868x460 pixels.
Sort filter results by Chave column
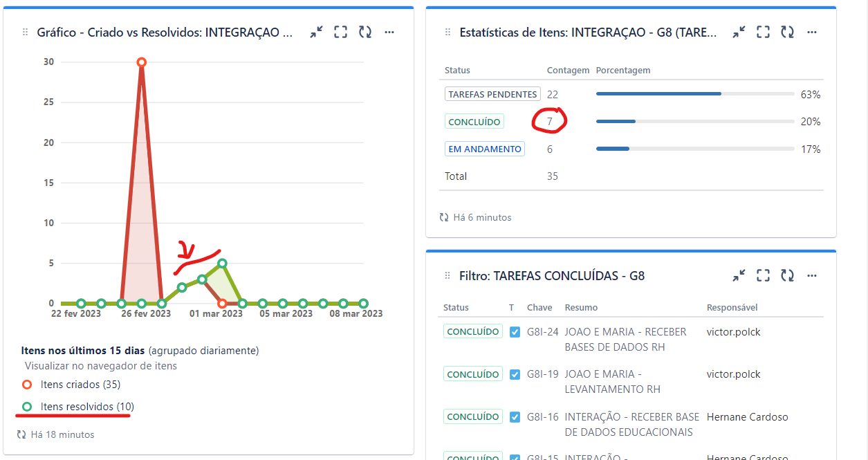[539, 308]
